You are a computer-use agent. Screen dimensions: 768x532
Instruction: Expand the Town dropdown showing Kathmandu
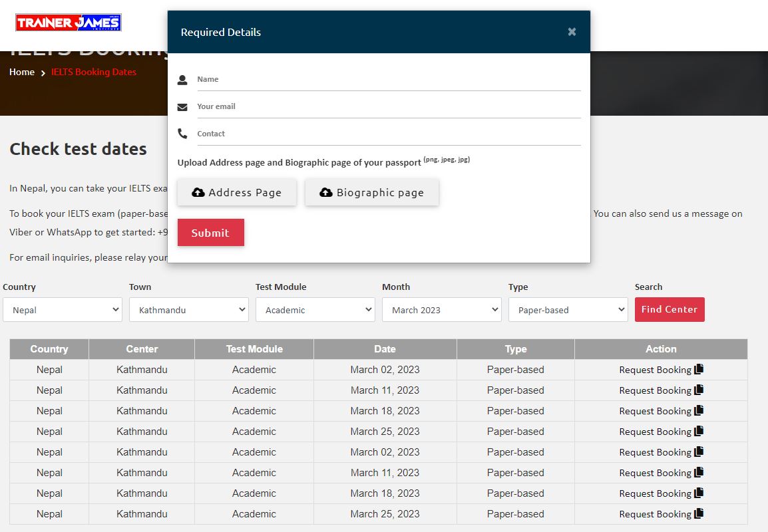coord(189,310)
